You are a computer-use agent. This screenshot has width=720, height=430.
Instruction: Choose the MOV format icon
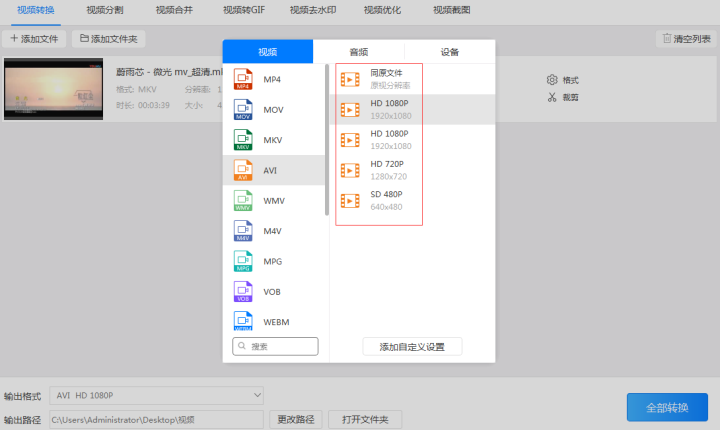coord(243,109)
